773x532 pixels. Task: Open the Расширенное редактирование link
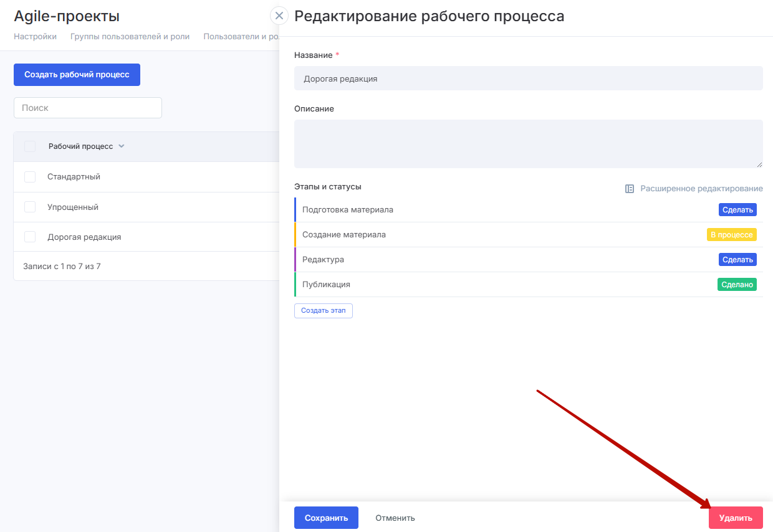701,189
